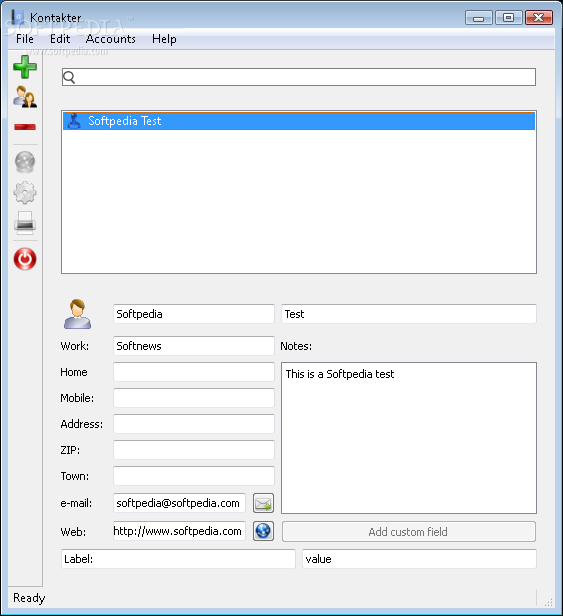563x616 pixels.
Task: Click the contact avatar picture
Action: click(77, 314)
